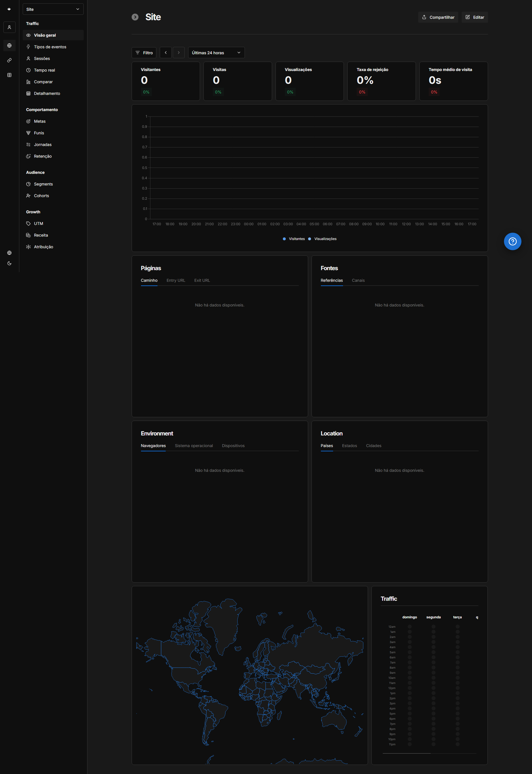Open Tempo real in sidebar
532x774 pixels.
point(44,70)
